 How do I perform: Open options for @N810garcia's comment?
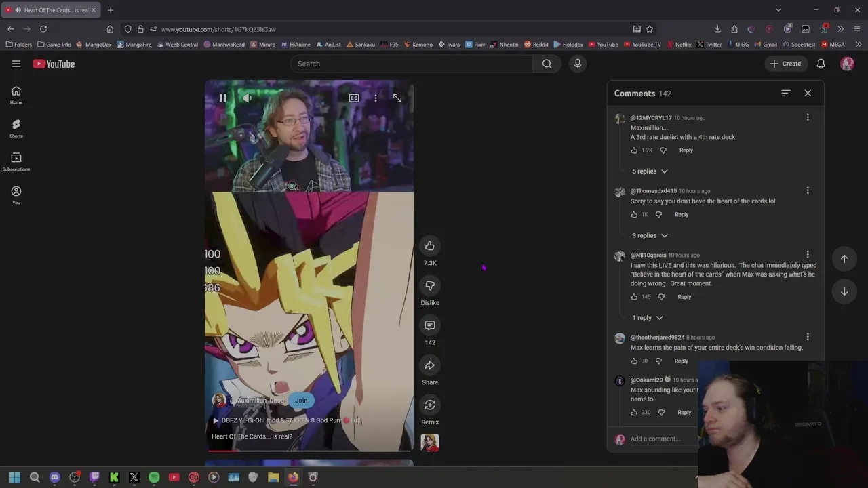click(x=808, y=256)
